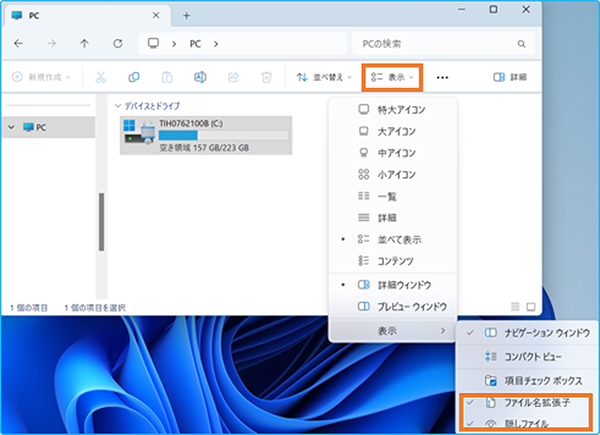Click the 1 個の項目 status text
The width and height of the screenshot is (600, 435).
29,308
